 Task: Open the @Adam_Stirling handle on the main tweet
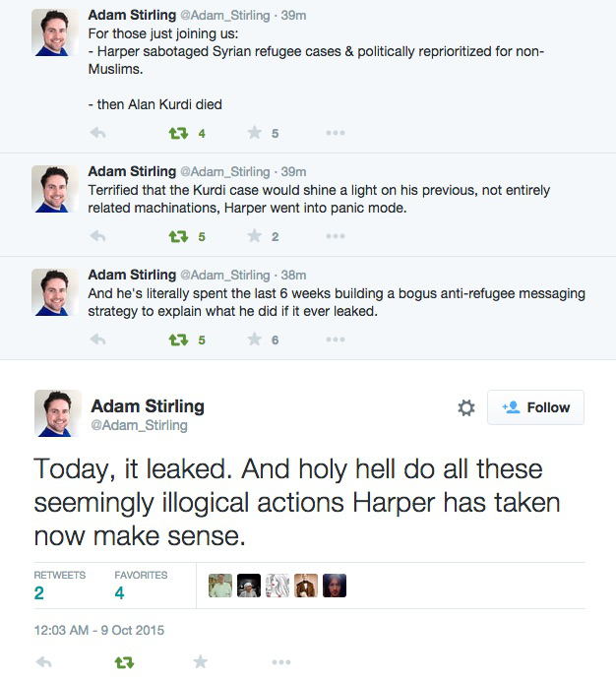pyautogui.click(x=139, y=426)
